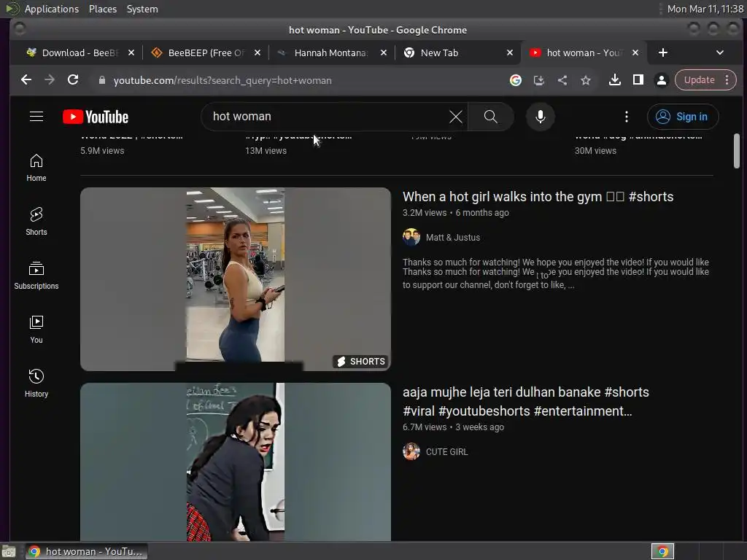
Task: Click the YouTube logo
Action: point(96,117)
